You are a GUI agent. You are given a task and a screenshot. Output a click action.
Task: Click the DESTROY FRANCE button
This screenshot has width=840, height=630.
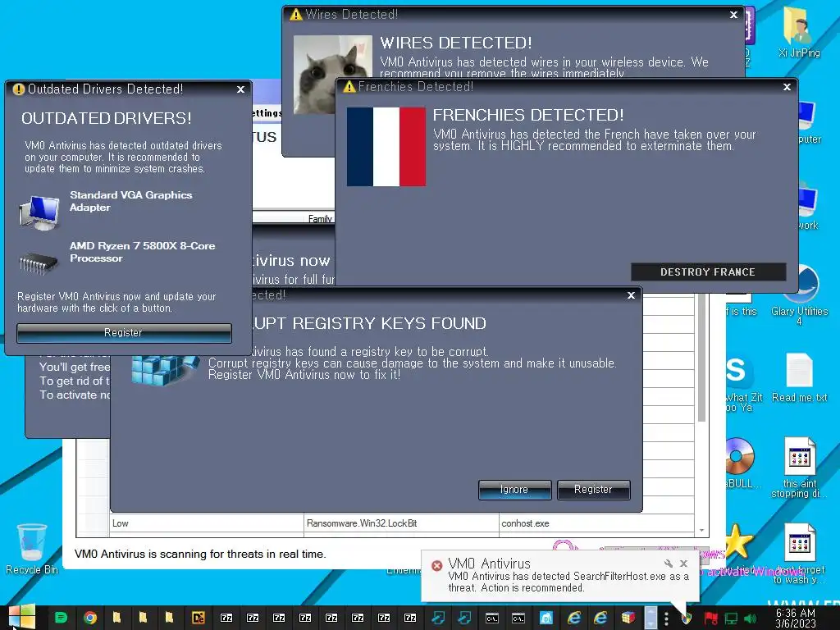[x=708, y=272]
